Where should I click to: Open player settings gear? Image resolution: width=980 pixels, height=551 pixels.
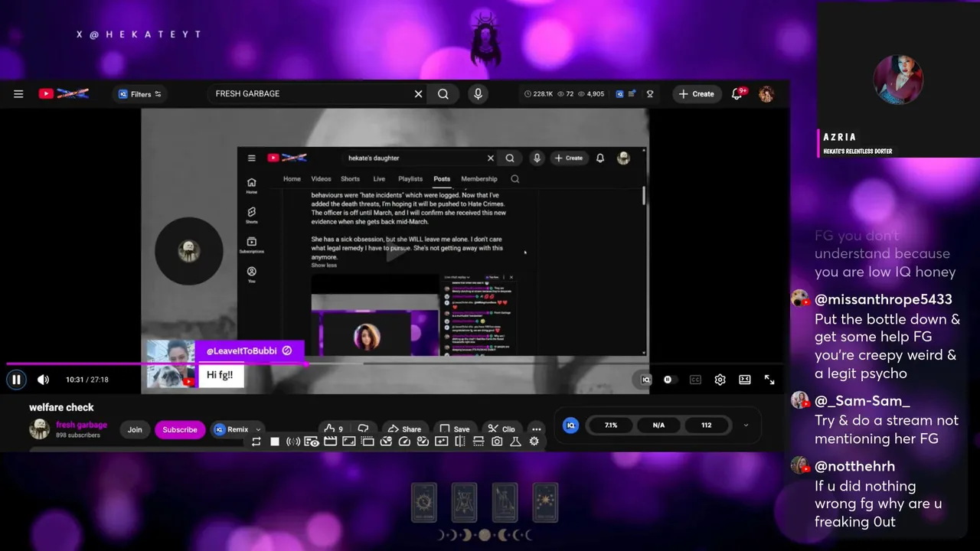click(720, 380)
